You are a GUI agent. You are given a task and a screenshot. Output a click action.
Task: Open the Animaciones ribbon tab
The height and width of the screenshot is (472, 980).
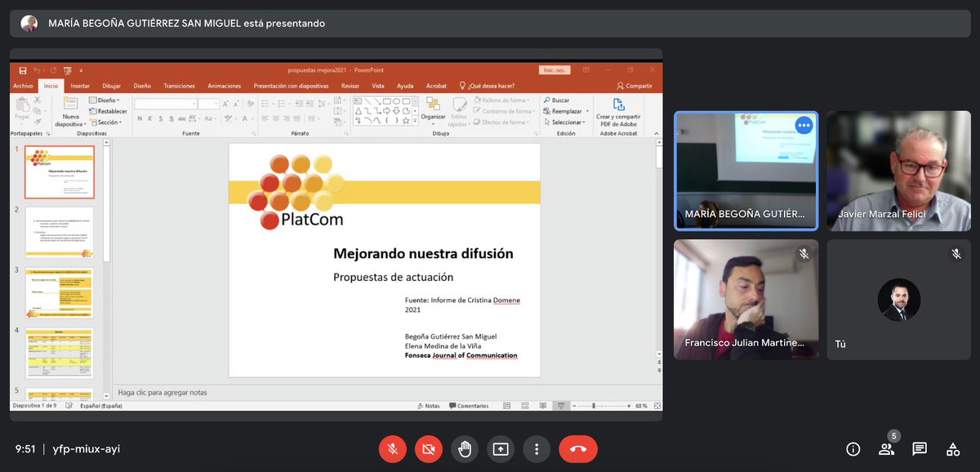point(224,86)
